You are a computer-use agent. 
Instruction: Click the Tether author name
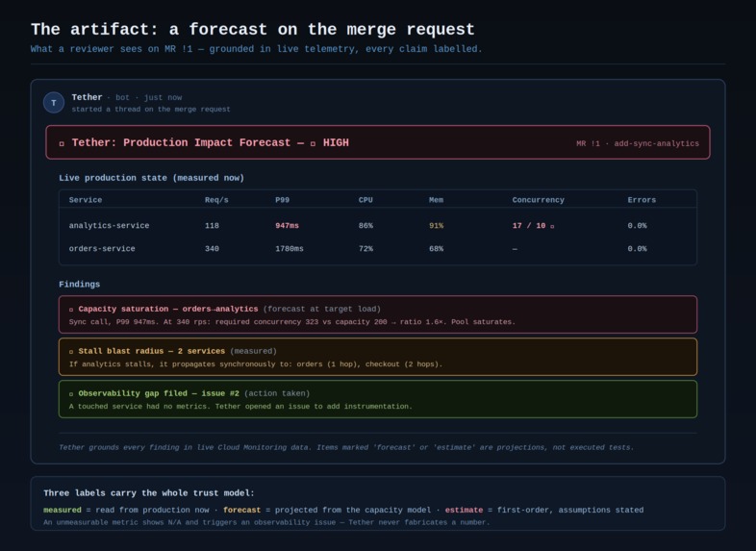point(87,97)
